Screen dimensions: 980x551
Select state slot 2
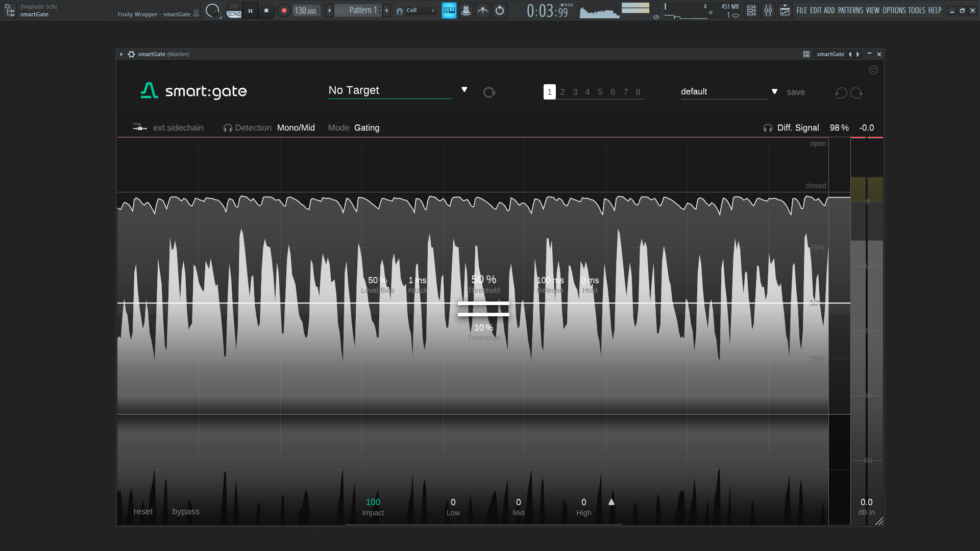pyautogui.click(x=562, y=92)
